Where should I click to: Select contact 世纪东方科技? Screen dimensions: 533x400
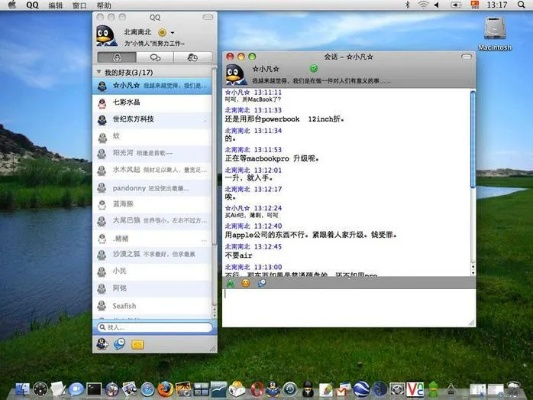coord(152,120)
